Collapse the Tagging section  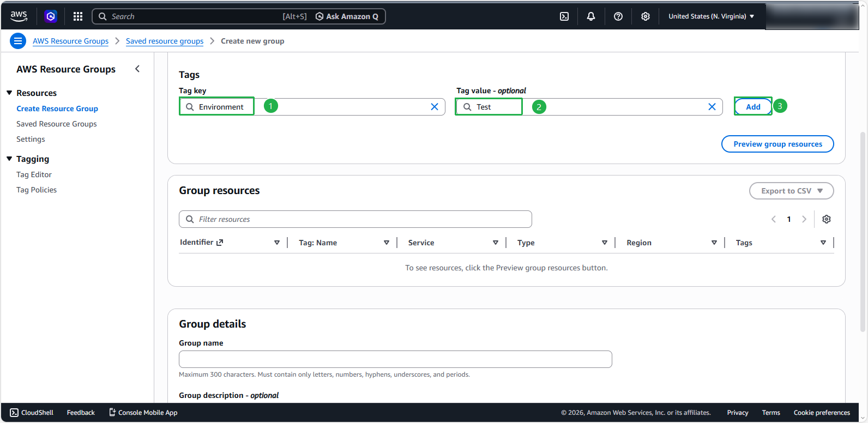click(x=9, y=159)
